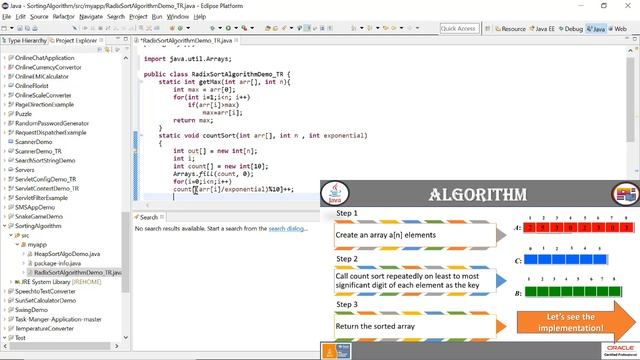This screenshot has width=640, height=360.
Task: Click Step 1 'Create an array a[n] elements'
Action: coord(415,235)
